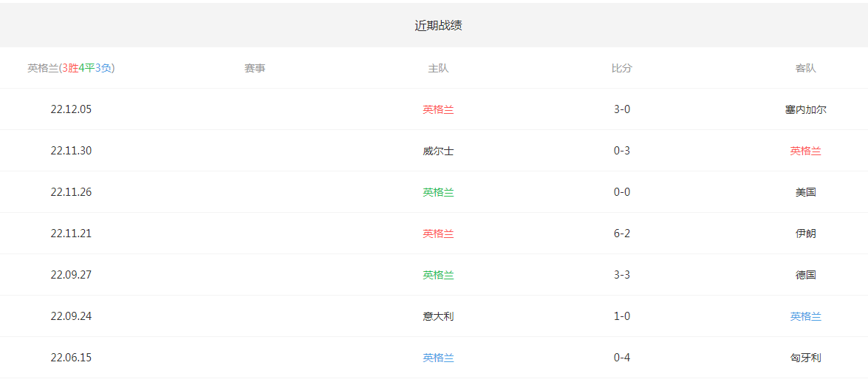868x385 pixels.
Task: Click the 0-3 score of the 威尔士 match
Action: [x=621, y=151]
